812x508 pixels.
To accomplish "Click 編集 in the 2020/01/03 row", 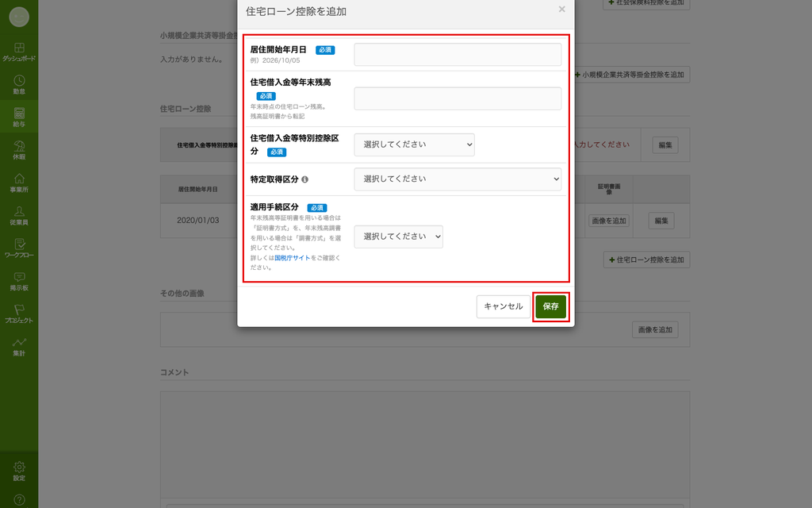I will 661,221.
